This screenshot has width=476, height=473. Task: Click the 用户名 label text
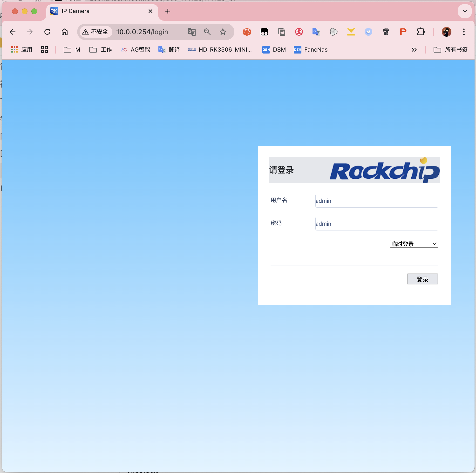pos(279,200)
